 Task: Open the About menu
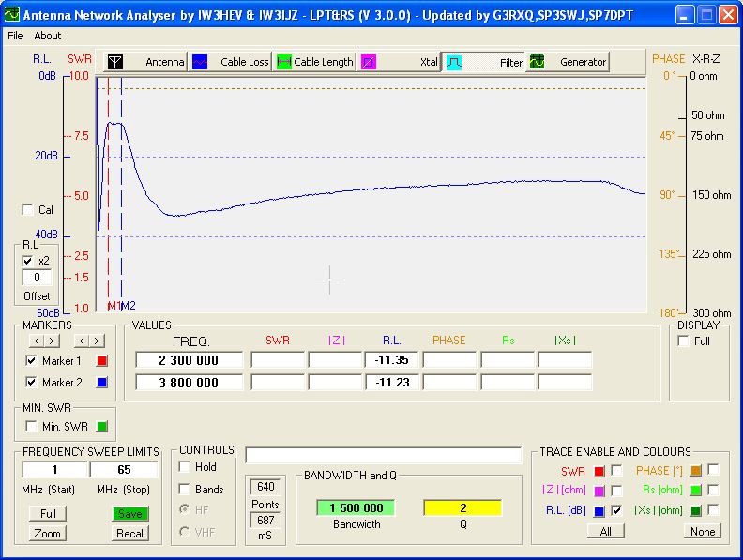coord(47,36)
